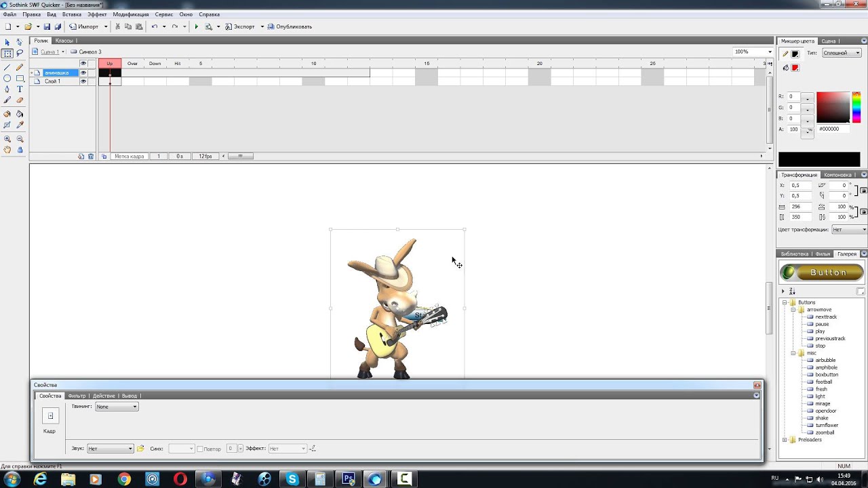Select the arrow selection tool
This screenshot has height=488, width=868.
point(7,42)
